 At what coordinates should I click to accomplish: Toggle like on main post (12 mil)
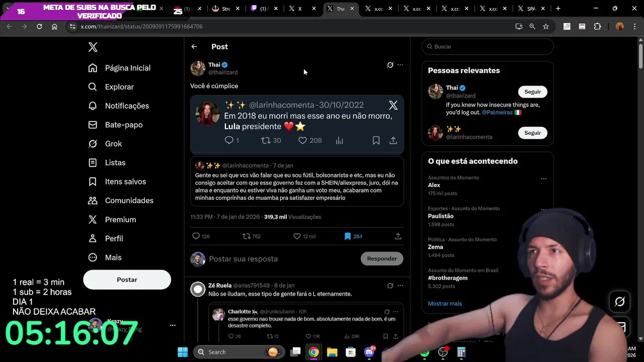click(297, 236)
